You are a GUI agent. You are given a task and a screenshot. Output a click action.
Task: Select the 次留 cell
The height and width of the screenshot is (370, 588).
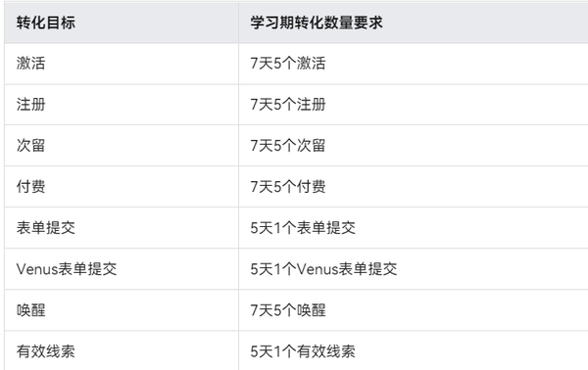click(30, 145)
